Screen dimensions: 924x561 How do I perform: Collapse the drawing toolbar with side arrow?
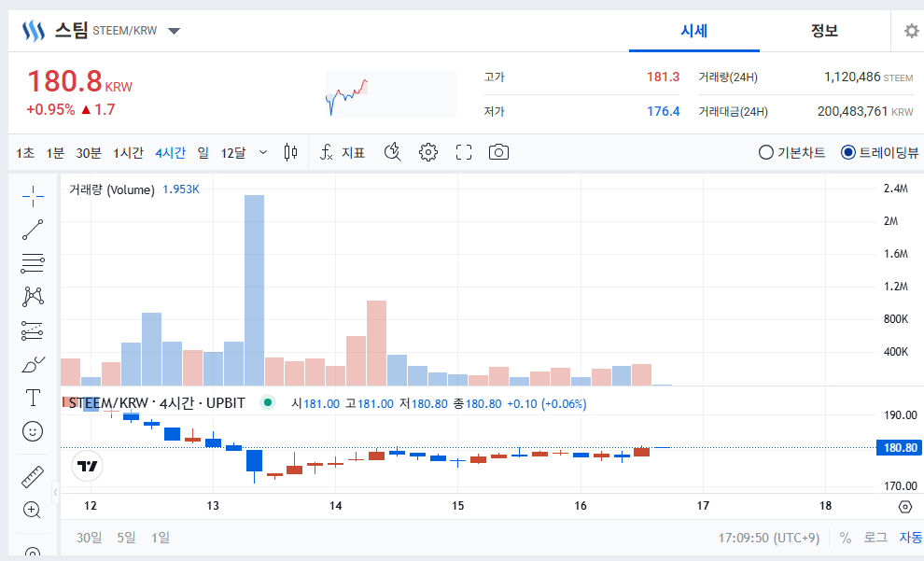click(x=55, y=492)
